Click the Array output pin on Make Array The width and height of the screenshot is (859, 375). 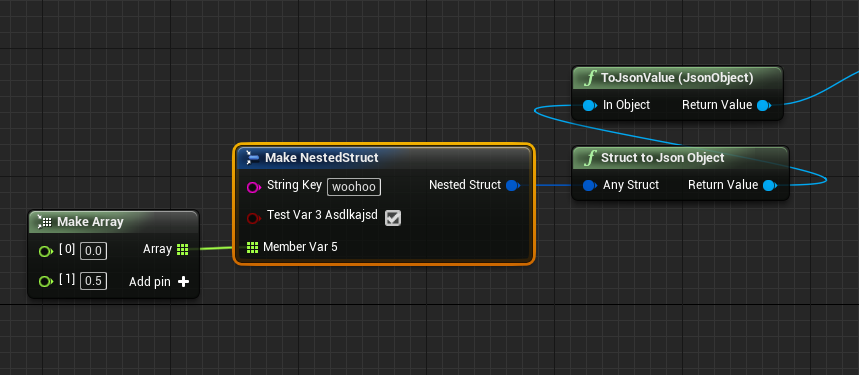(x=182, y=250)
